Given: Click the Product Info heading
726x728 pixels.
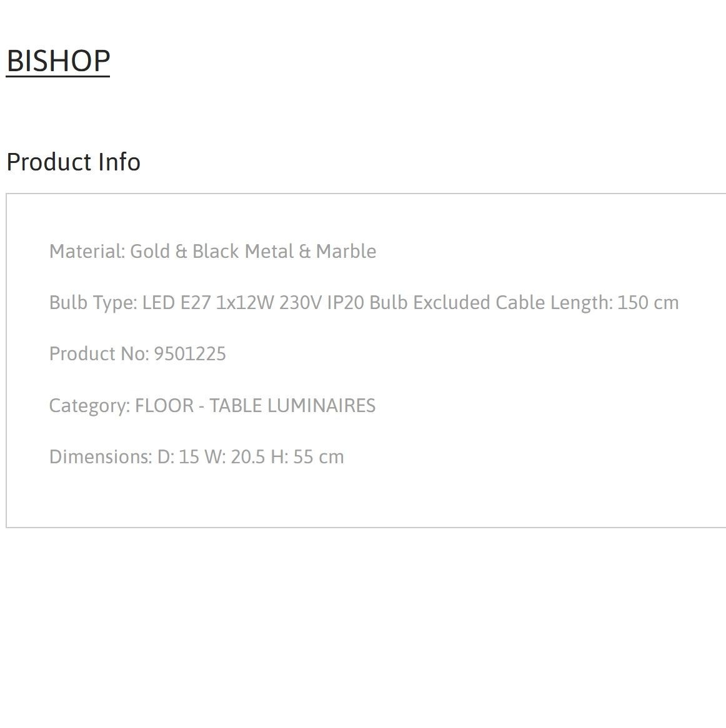Looking at the screenshot, I should (73, 162).
